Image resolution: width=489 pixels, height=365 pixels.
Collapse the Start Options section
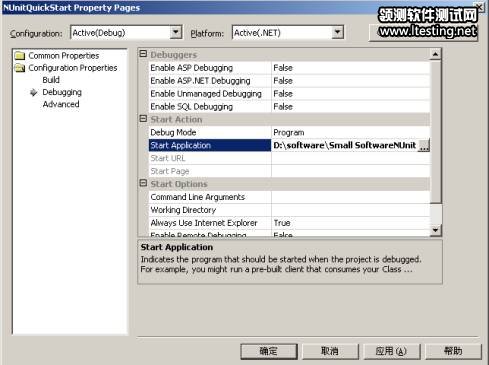(143, 183)
